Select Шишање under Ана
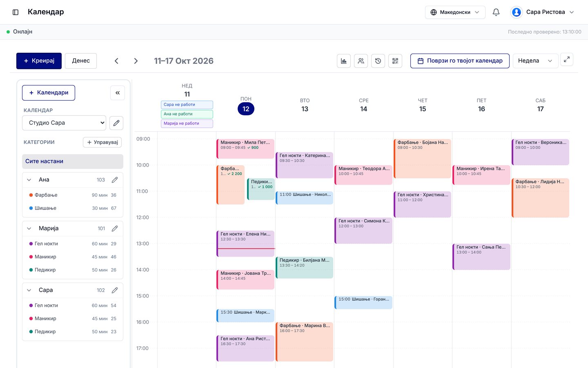Screen dimensions: 588x368 73,208
